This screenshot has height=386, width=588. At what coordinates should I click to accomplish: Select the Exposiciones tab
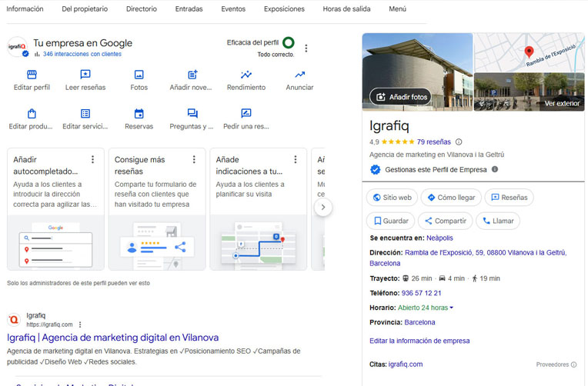[x=284, y=9]
